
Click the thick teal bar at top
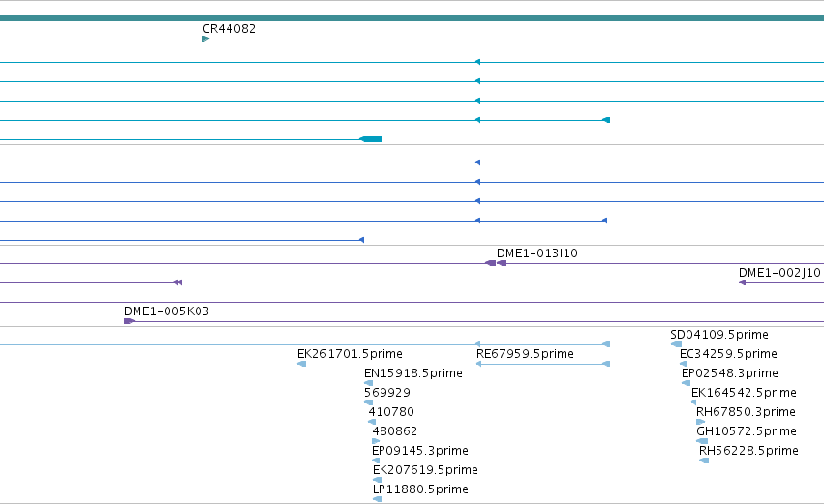pos(412,18)
